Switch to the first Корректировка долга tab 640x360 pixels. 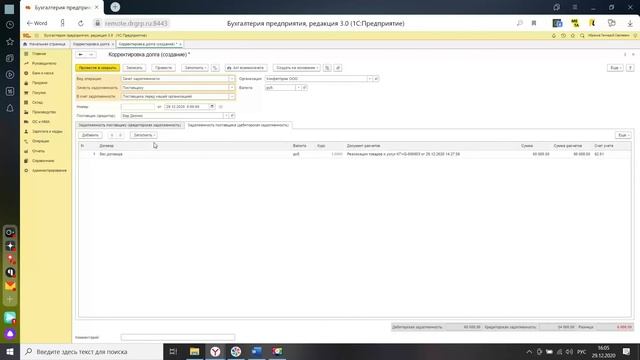tap(91, 44)
